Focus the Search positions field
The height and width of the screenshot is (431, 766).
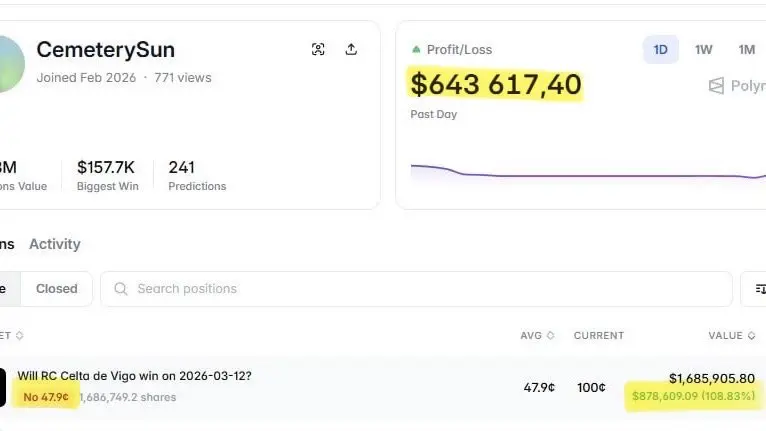pyautogui.click(x=416, y=289)
